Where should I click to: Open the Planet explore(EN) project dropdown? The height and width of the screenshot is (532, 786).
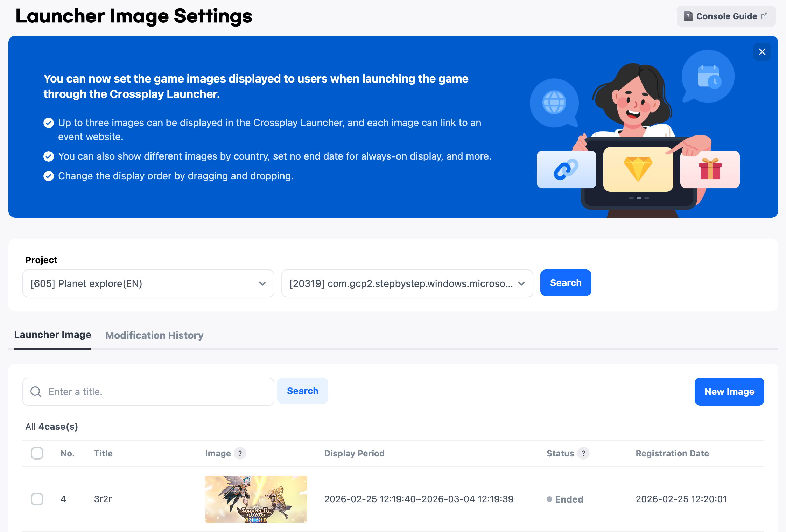click(148, 283)
